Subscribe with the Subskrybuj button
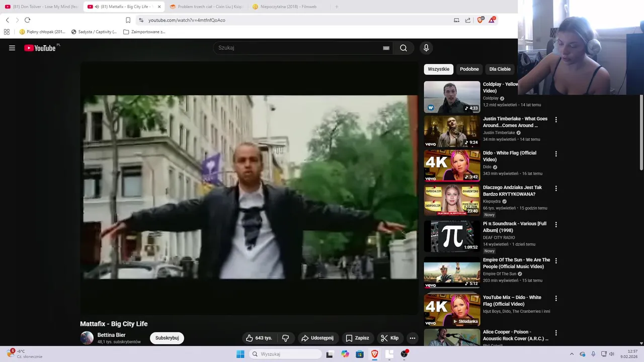The image size is (644, 362). pyautogui.click(x=167, y=338)
